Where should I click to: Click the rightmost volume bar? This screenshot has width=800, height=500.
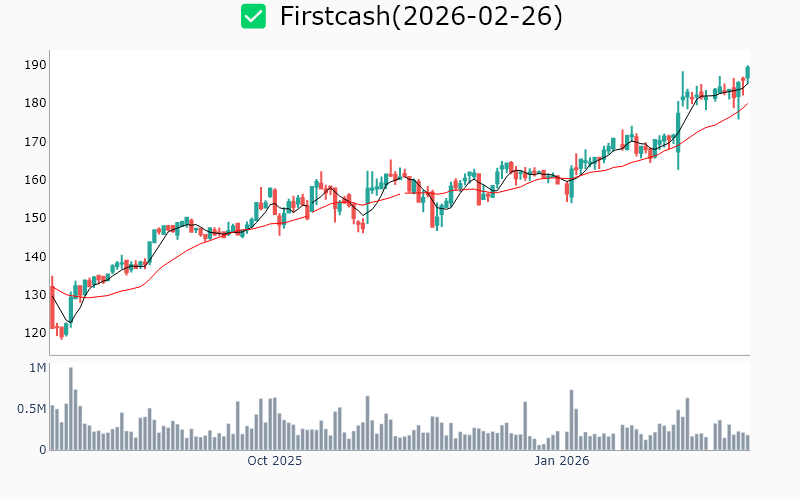tap(747, 442)
